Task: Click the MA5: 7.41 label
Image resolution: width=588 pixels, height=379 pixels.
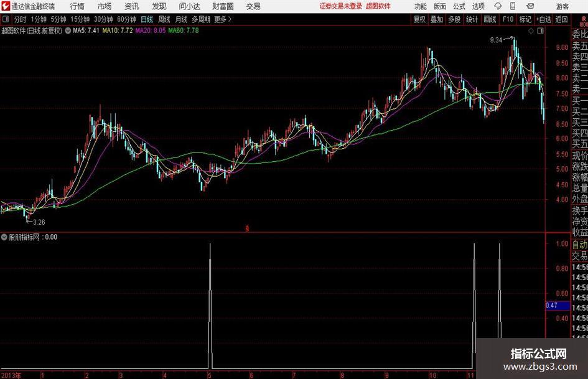Action: click(86, 30)
